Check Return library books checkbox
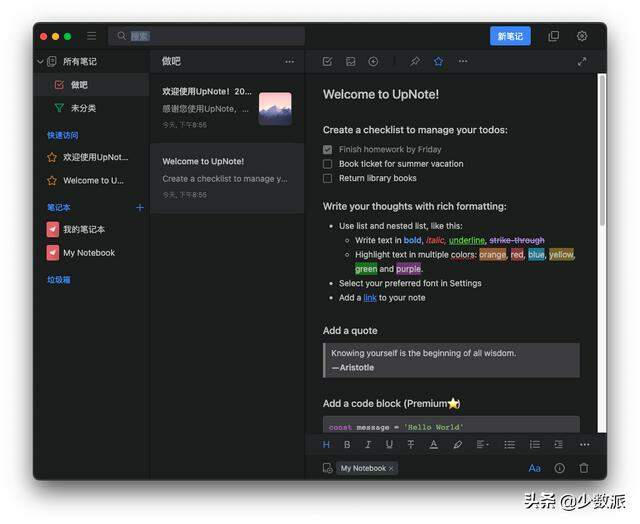This screenshot has width=640, height=524. pos(327,178)
